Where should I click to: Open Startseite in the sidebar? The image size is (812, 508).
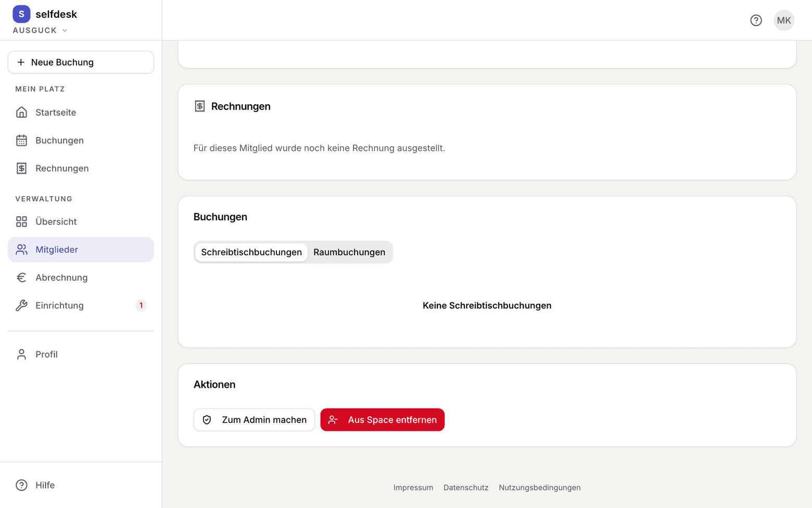[81, 113]
